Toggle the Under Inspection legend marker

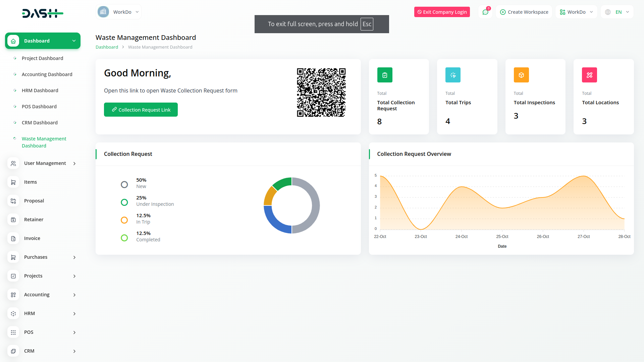tap(124, 202)
